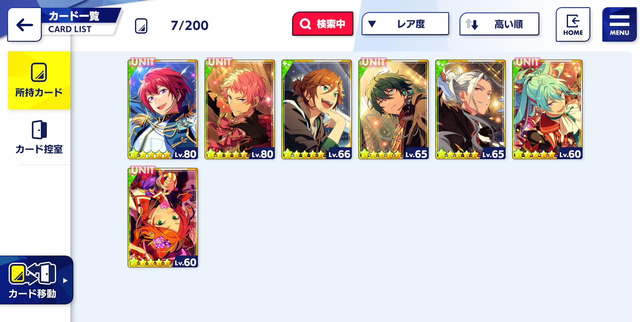644x322 pixels.
Task: Click the レア度 dropdown triangle
Action: (x=372, y=24)
